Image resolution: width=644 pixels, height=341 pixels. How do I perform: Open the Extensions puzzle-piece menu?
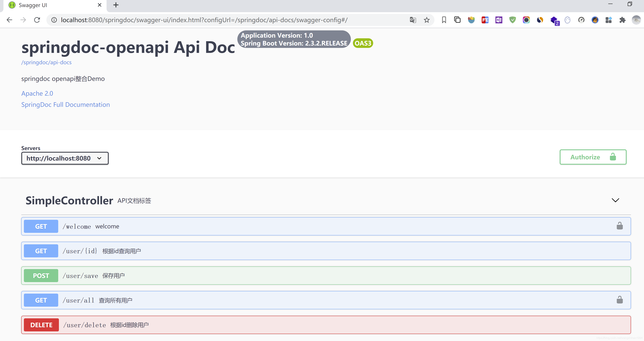622,20
